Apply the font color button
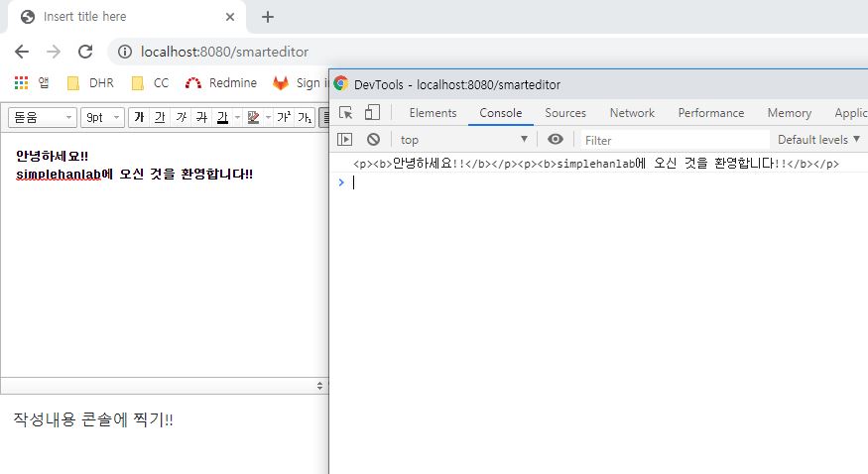 click(222, 117)
